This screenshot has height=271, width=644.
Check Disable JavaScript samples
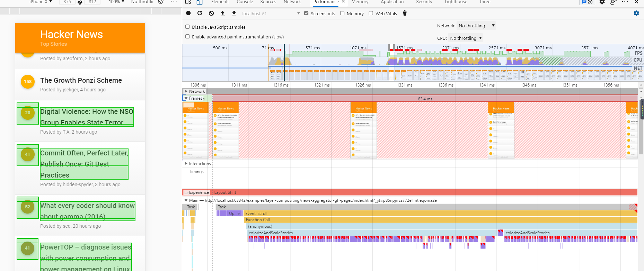pos(187,27)
